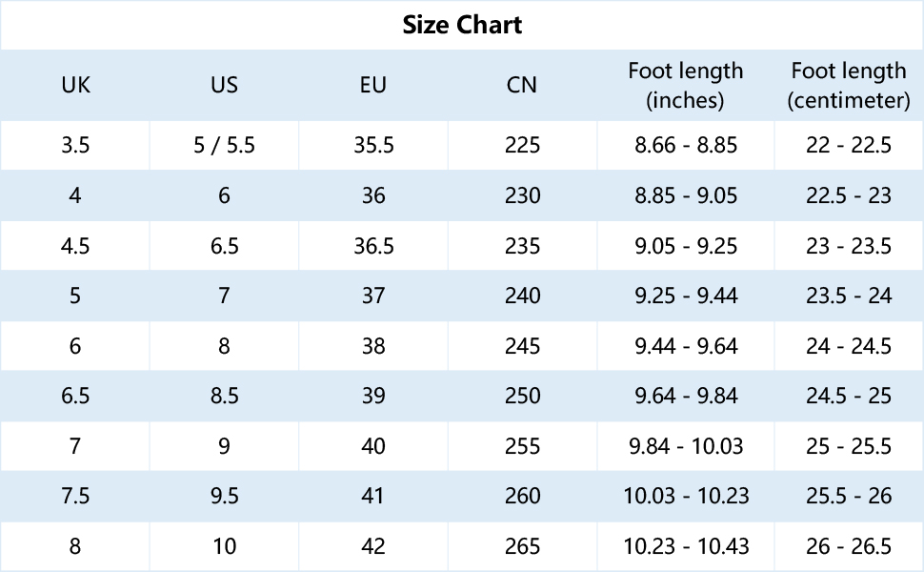Select the US column header

[x=224, y=85]
